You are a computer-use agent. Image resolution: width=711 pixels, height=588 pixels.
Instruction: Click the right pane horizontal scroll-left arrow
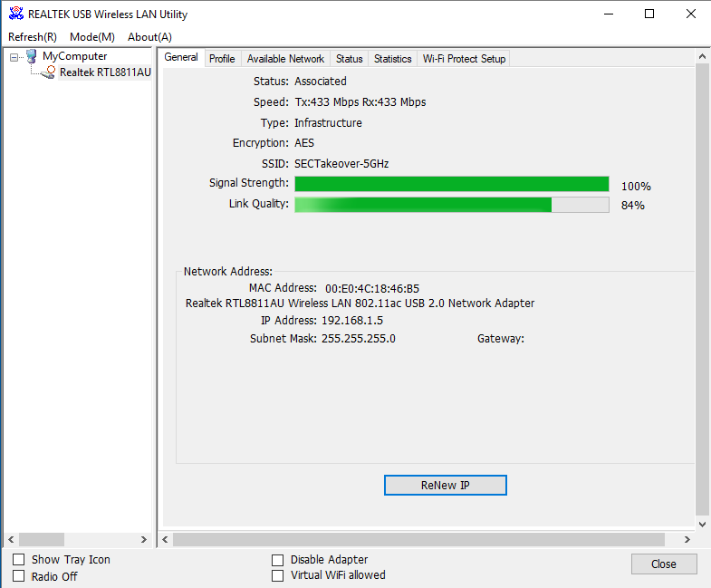pyautogui.click(x=165, y=539)
